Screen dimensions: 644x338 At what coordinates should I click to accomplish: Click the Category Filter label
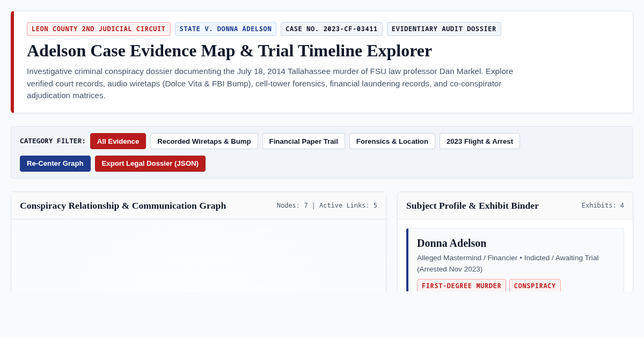tap(53, 141)
